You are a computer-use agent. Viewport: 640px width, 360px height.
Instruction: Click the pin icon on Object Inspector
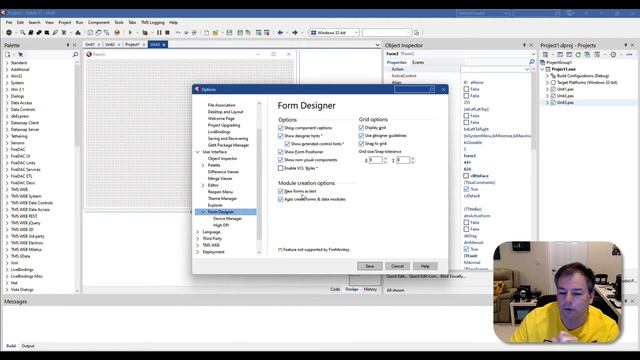(x=524, y=45)
